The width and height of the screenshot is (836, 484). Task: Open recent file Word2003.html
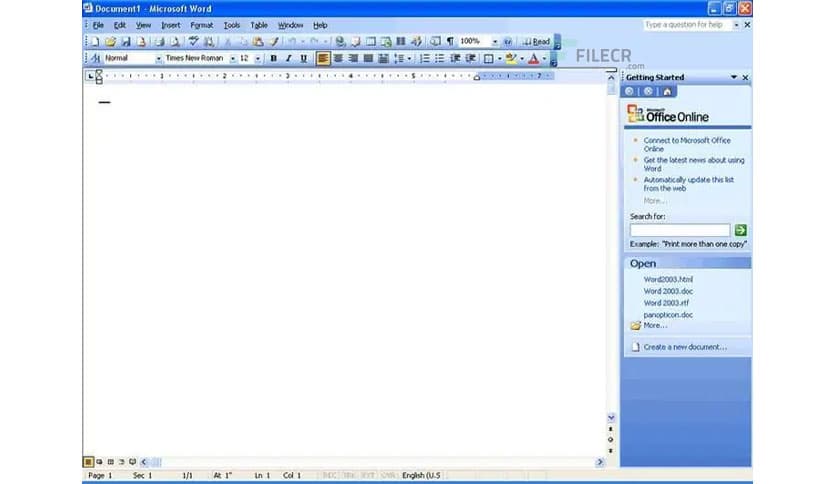click(668, 279)
